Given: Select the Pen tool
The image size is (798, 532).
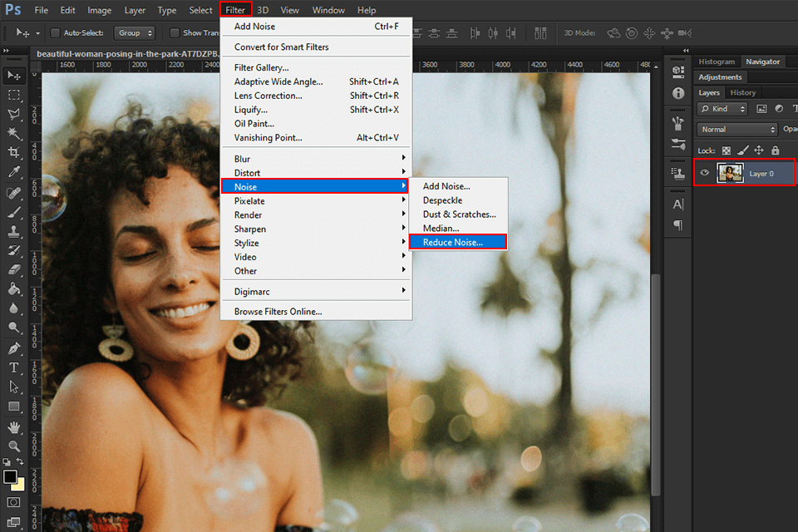Looking at the screenshot, I should pyautogui.click(x=14, y=348).
